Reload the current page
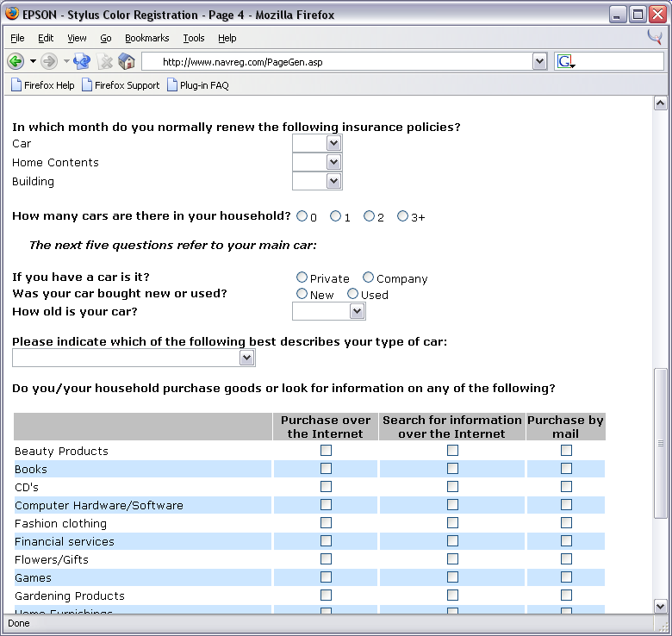 pos(82,61)
